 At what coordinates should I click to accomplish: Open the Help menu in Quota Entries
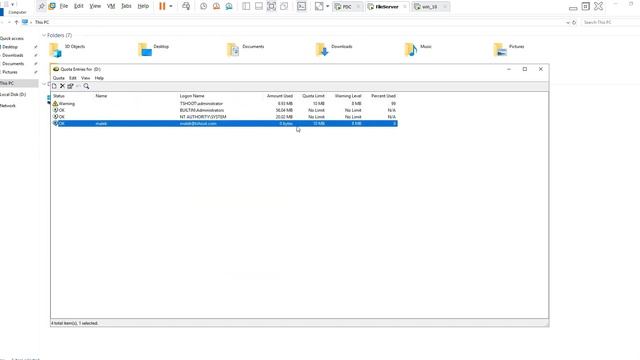point(99,78)
